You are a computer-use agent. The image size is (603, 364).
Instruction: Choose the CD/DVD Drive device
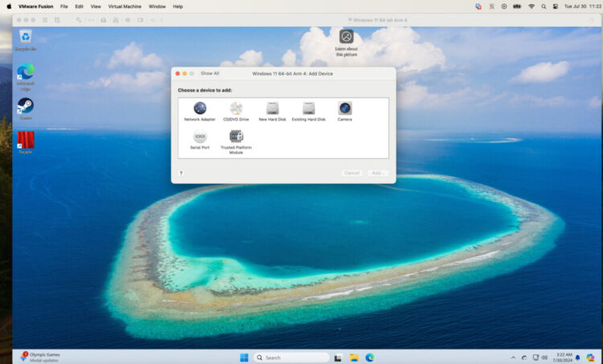click(x=236, y=108)
